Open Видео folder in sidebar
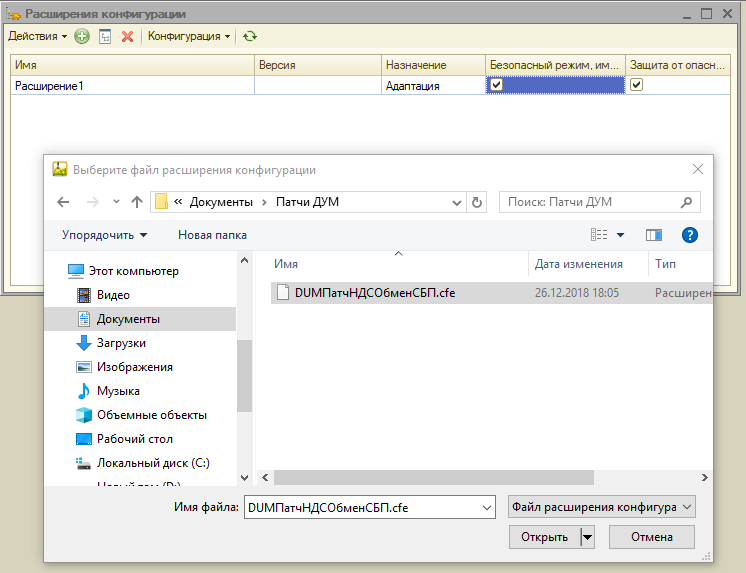Image resolution: width=746 pixels, height=573 pixels. click(x=113, y=295)
